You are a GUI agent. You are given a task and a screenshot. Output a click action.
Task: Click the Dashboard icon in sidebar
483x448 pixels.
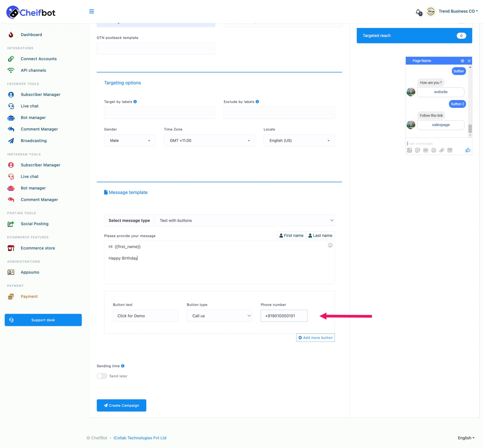[x=11, y=35]
